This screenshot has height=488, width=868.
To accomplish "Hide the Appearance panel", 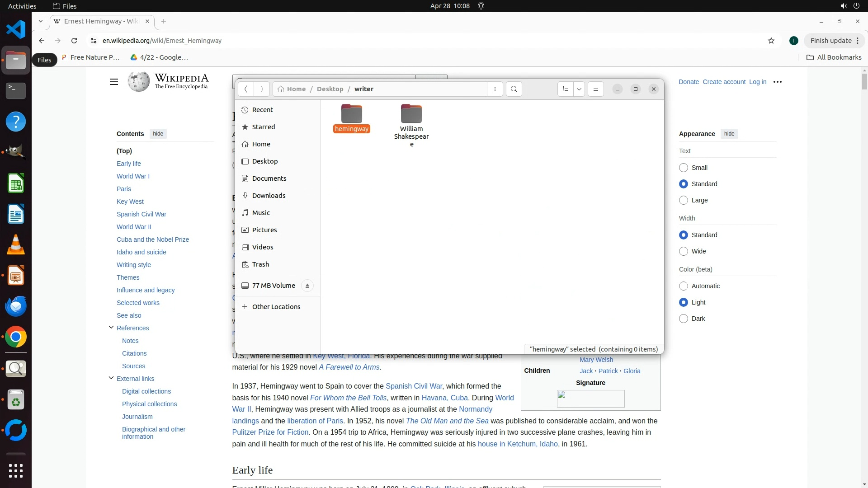I will click(x=729, y=134).
